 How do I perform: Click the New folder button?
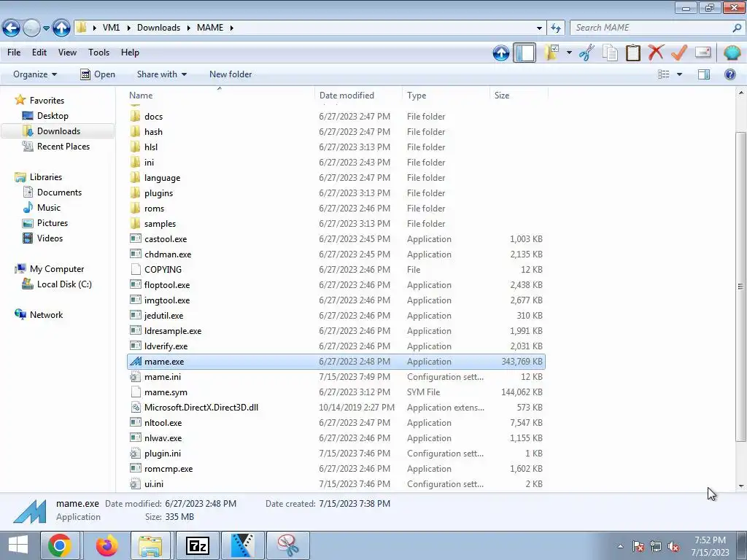(231, 74)
